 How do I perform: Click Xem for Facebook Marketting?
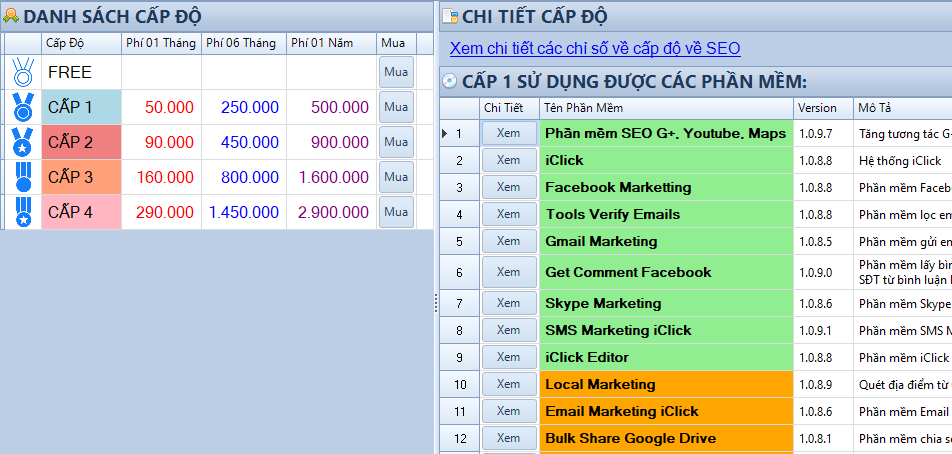click(x=509, y=187)
